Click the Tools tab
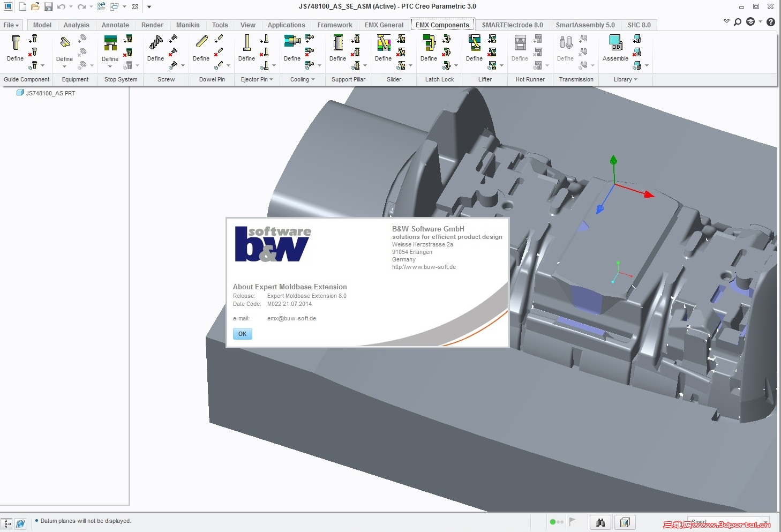Image resolution: width=781 pixels, height=532 pixels. (220, 25)
